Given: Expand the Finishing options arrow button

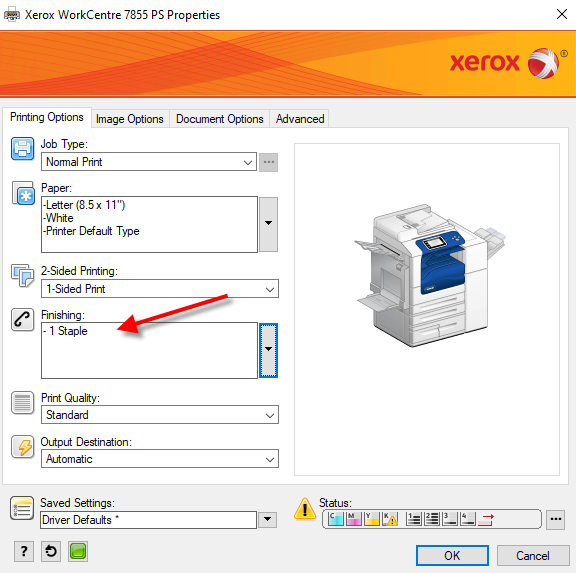Looking at the screenshot, I should pyautogui.click(x=269, y=350).
